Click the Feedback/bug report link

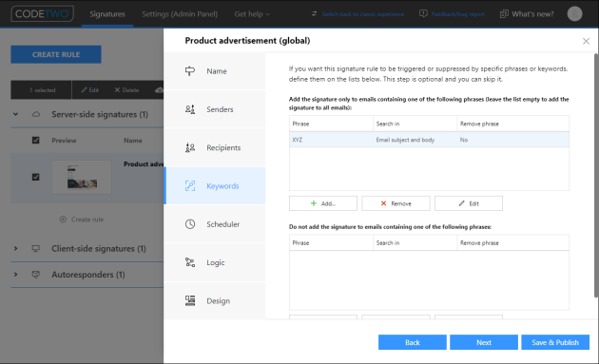click(457, 14)
